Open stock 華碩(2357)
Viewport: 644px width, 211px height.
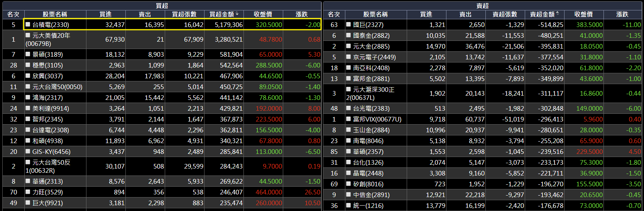[368, 152]
